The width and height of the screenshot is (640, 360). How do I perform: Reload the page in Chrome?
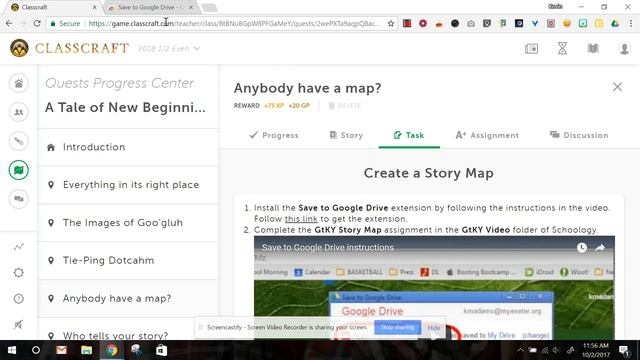(x=37, y=24)
